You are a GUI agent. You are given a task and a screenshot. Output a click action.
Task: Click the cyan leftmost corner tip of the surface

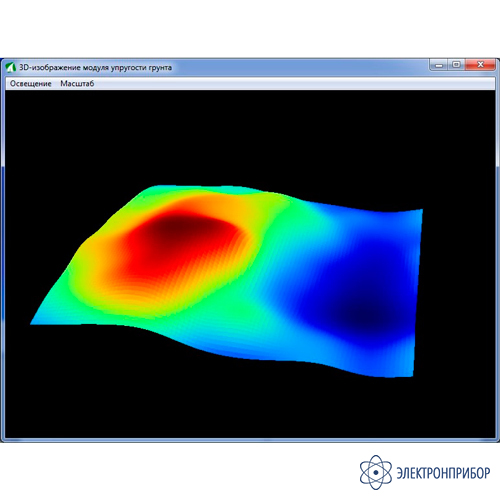[34, 322]
